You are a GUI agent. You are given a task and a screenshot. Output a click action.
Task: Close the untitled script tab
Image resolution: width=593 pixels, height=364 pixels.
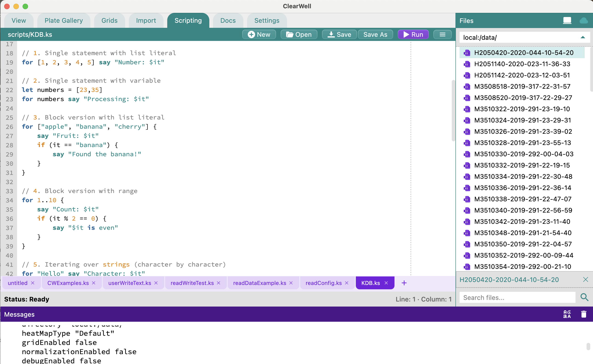coord(33,283)
